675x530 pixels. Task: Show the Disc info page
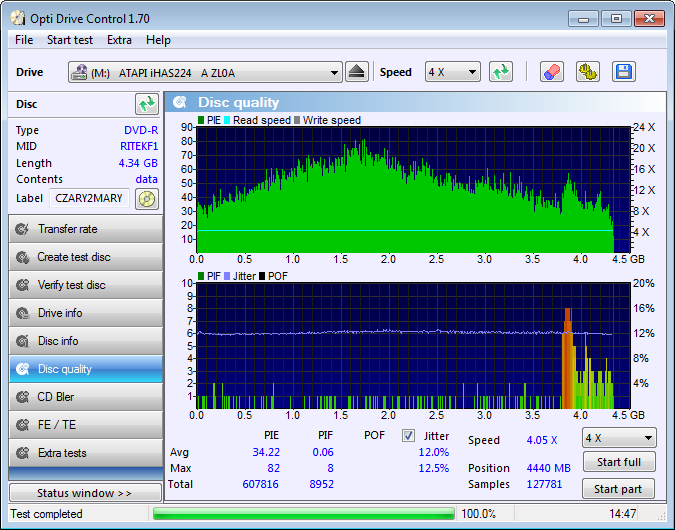click(x=86, y=341)
